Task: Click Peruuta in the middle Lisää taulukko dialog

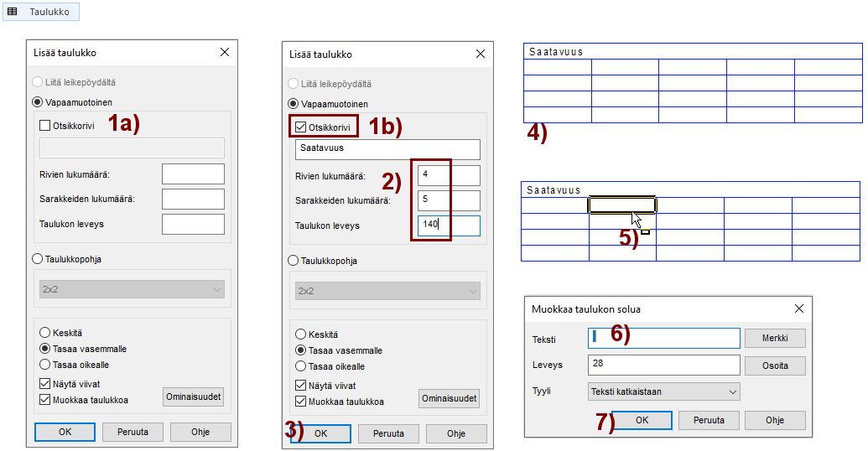Action: pos(388,433)
